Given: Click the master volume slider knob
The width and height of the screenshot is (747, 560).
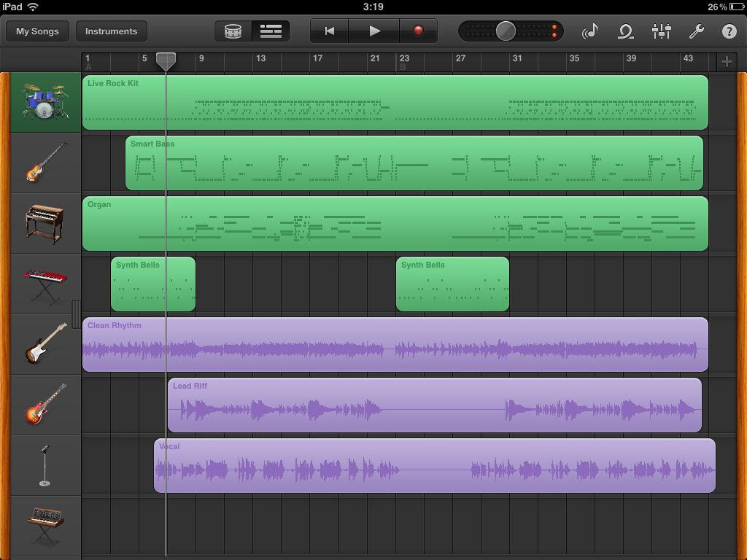Looking at the screenshot, I should pyautogui.click(x=506, y=31).
